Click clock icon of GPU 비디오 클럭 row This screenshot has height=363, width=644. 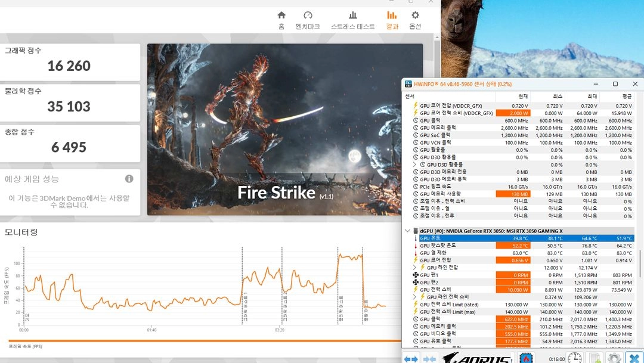416,334
